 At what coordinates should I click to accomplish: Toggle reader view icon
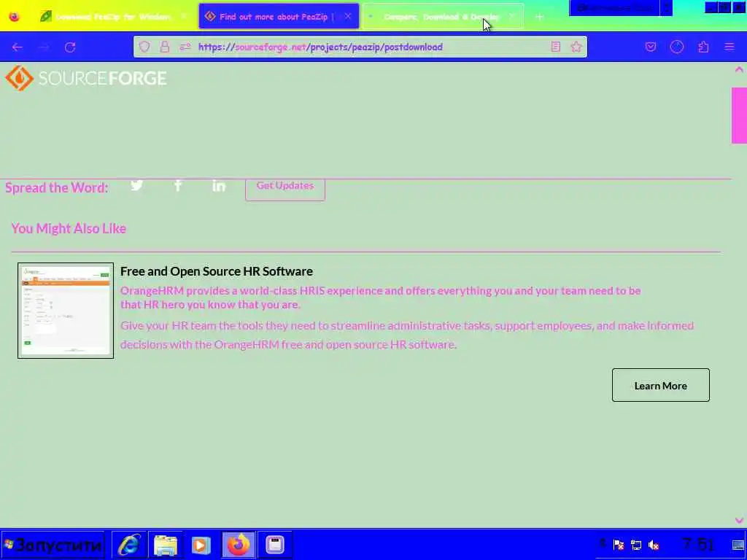[x=555, y=47]
